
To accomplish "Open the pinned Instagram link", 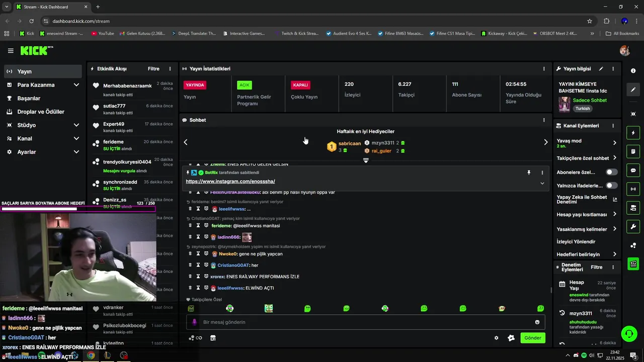I will 230,182.
